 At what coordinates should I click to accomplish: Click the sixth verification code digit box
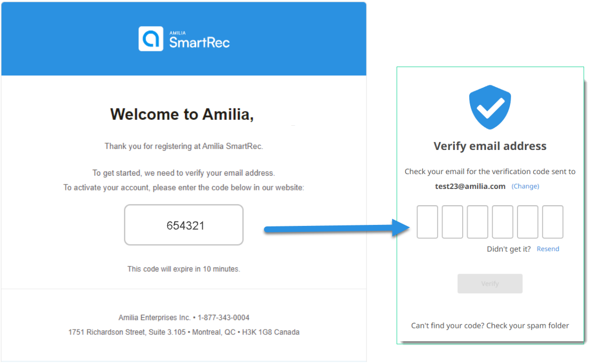pyautogui.click(x=553, y=222)
